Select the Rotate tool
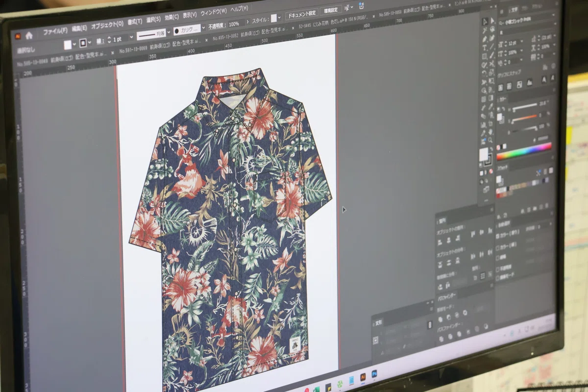Image resolution: width=588 pixels, height=392 pixels. coord(485,73)
